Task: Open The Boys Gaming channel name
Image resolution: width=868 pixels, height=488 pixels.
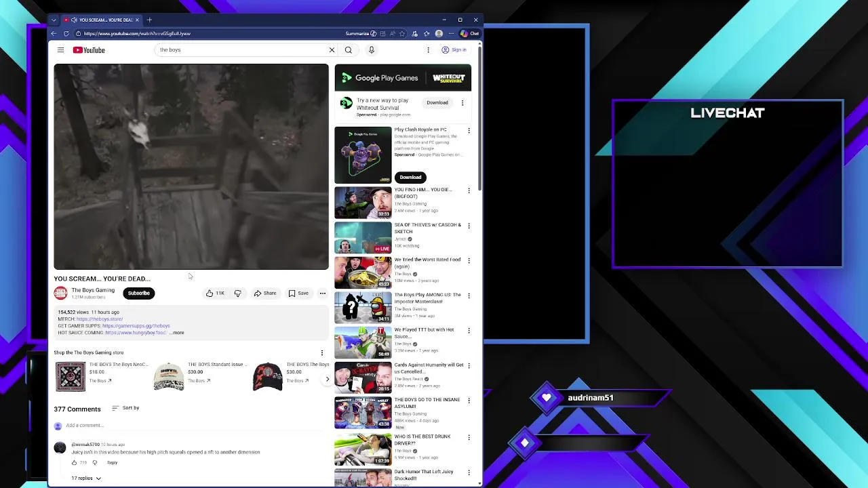Action: click(x=93, y=290)
